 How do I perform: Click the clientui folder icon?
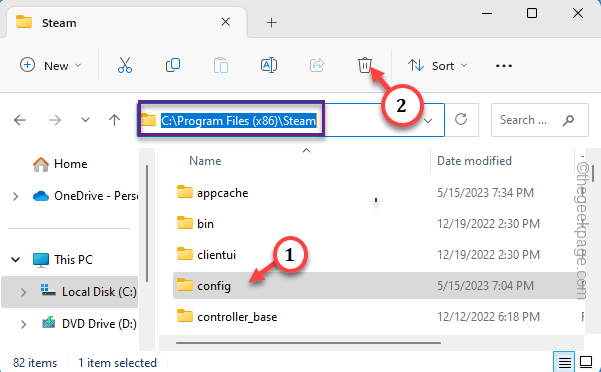tap(185, 254)
